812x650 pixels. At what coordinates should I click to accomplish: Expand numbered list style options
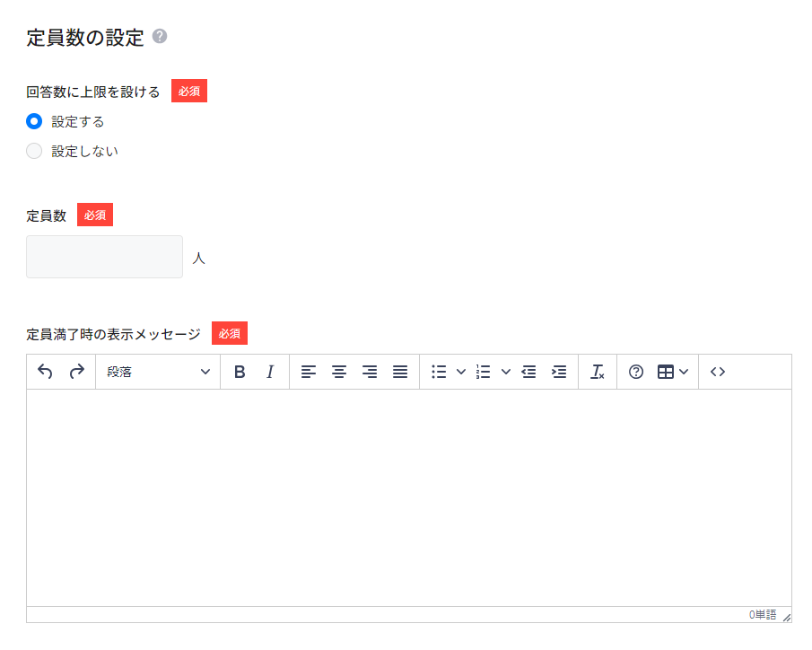(x=506, y=372)
